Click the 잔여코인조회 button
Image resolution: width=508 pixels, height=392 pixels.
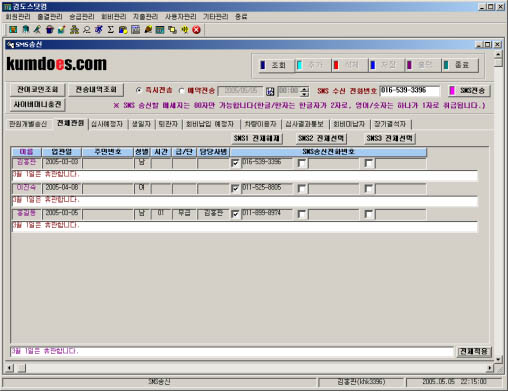point(38,90)
